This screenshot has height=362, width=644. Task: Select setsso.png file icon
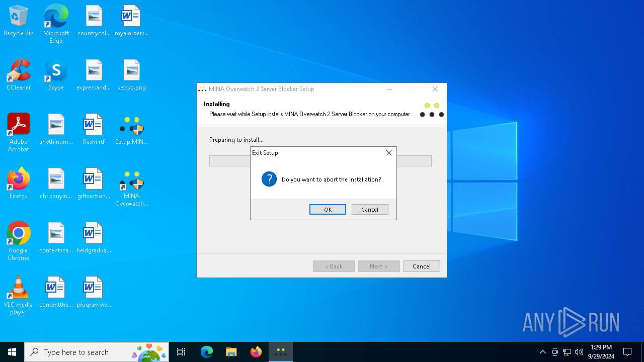click(x=131, y=75)
